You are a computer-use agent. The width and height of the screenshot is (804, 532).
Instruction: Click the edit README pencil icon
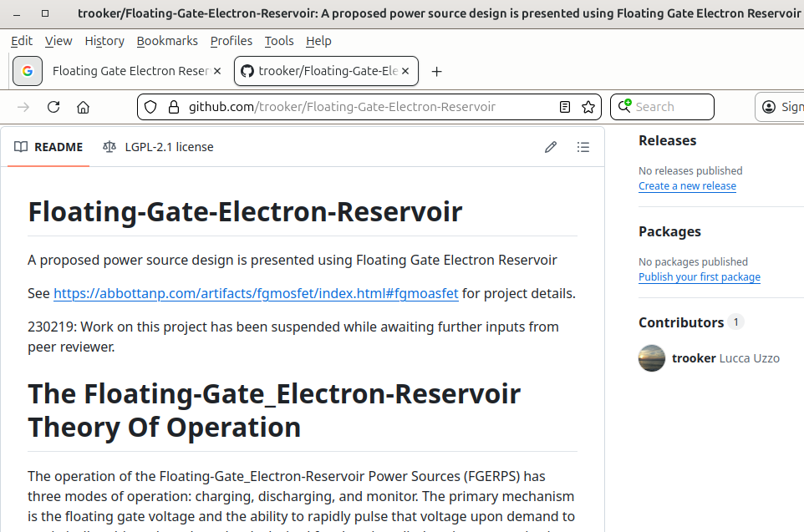tap(550, 147)
